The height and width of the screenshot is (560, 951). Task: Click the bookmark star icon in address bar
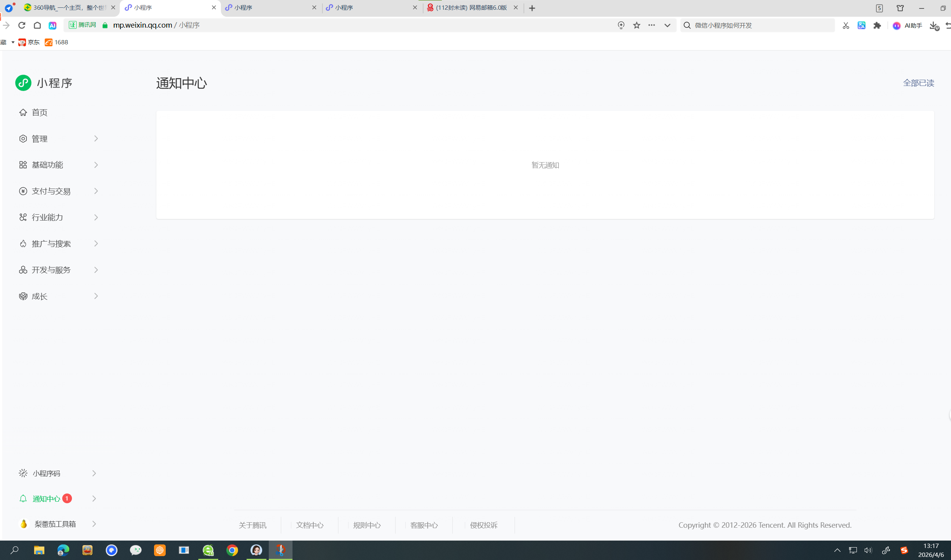click(636, 25)
